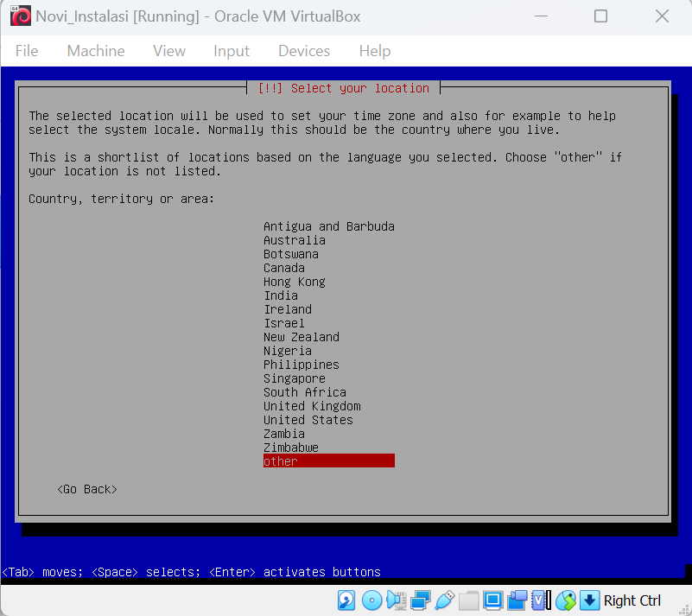Maximize the VirtualBox window

pos(600,16)
